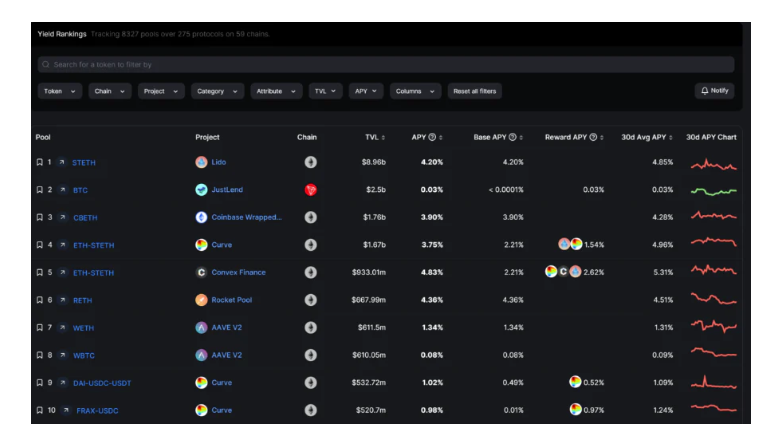Image resolution: width=772 pixels, height=443 pixels.
Task: Click the WETH 30d APY sparkline chart
Action: (713, 326)
